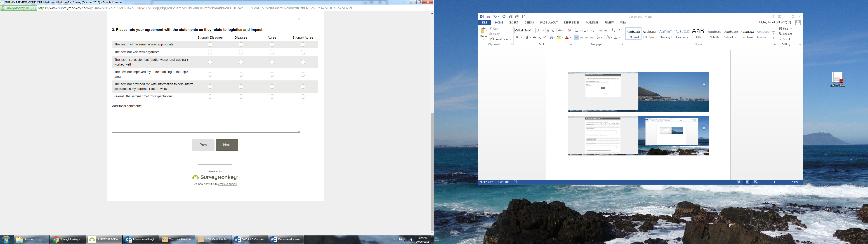Follow the 'create a survey' link
This screenshot has height=244, width=868.
coord(227,184)
